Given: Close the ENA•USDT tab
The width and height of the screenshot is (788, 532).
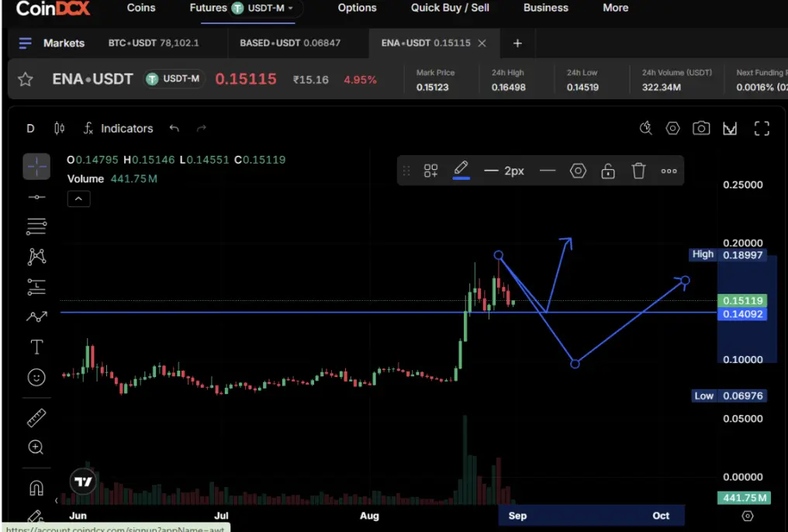Looking at the screenshot, I should pos(482,43).
